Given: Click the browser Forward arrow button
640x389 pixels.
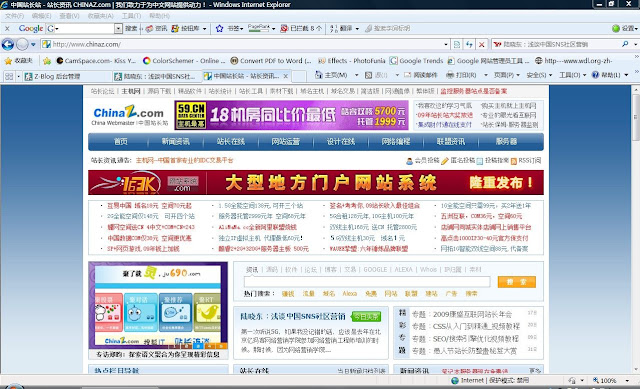Looking at the screenshot, I should pos(22,44).
